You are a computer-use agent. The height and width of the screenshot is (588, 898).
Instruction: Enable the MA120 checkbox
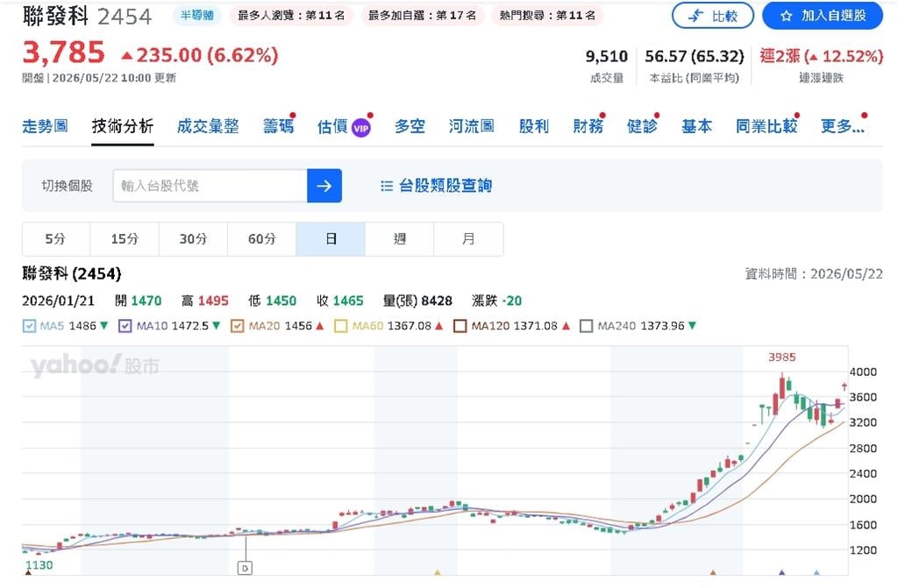(x=460, y=326)
